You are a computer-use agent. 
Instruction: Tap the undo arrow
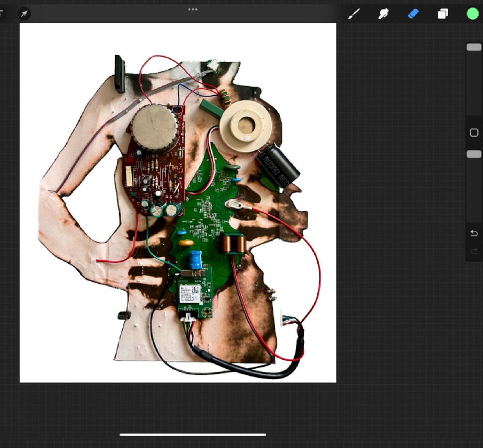(x=474, y=233)
